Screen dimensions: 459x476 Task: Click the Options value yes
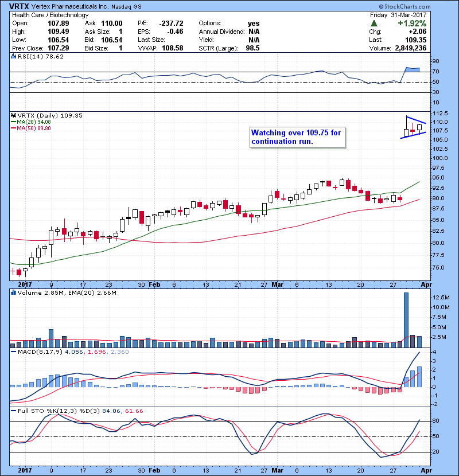[x=254, y=24]
